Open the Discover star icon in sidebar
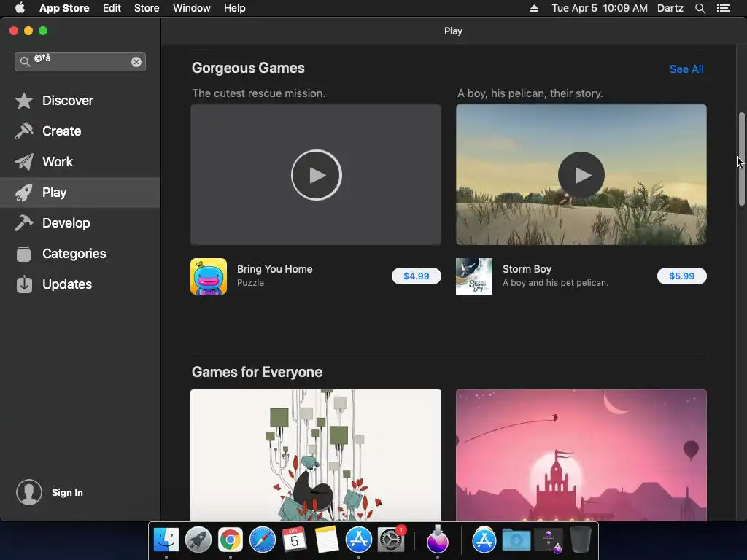Image resolution: width=747 pixels, height=560 pixels. [x=24, y=101]
